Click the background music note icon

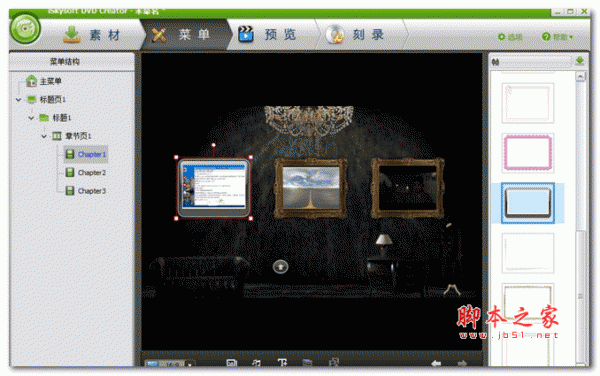point(257,363)
